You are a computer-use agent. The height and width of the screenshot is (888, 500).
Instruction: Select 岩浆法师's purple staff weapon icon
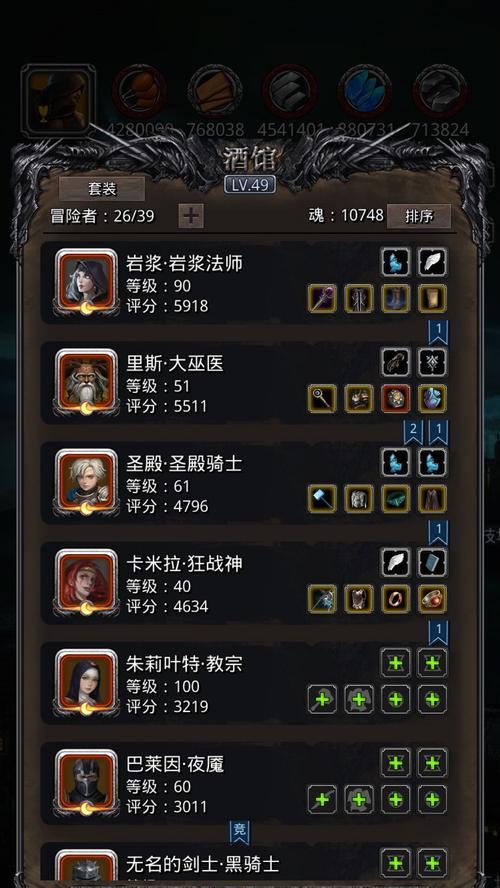coord(322,298)
